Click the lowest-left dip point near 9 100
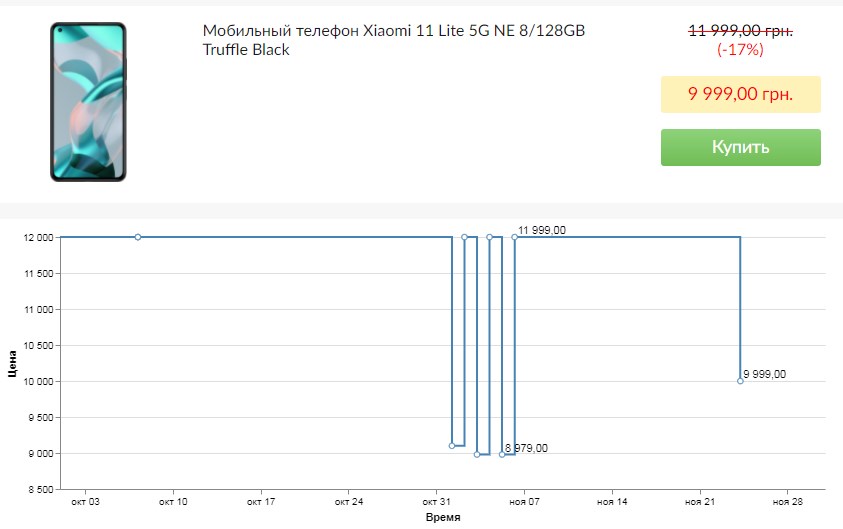Screen dimensions: 843x529 click(452, 446)
